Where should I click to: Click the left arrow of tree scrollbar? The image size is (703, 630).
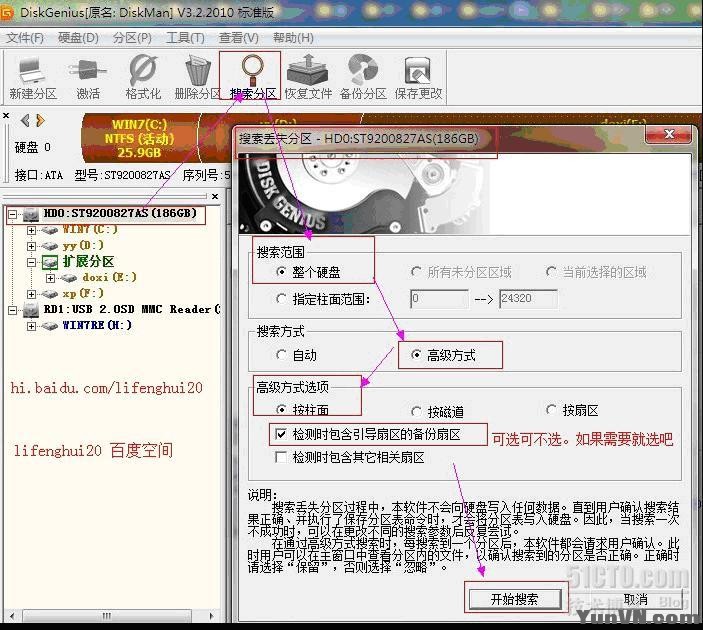point(12,616)
